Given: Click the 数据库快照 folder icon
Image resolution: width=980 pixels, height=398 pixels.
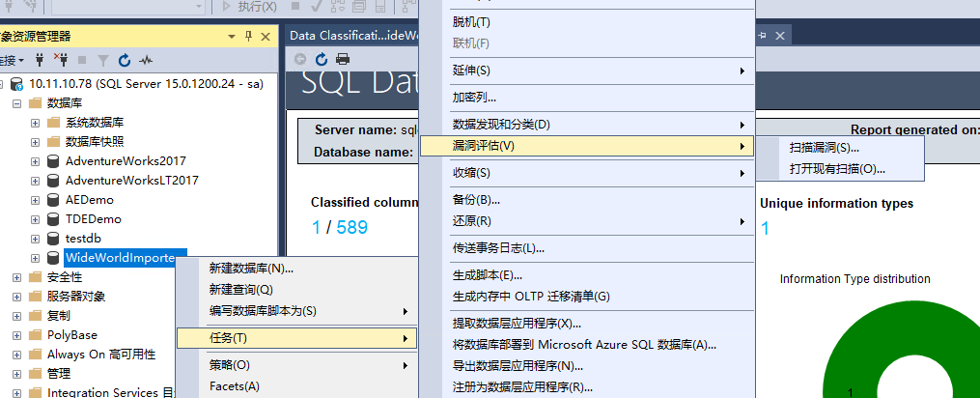Looking at the screenshot, I should tap(53, 141).
